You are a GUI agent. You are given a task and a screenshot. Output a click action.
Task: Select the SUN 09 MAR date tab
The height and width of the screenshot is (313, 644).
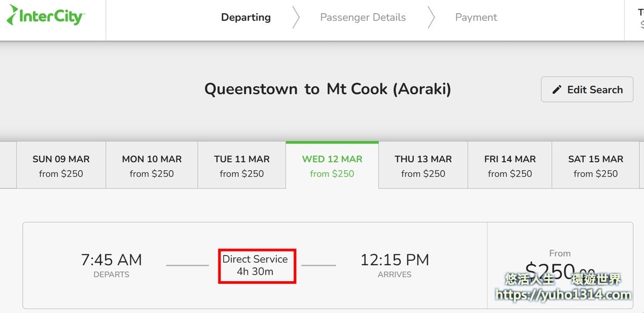[61, 165]
